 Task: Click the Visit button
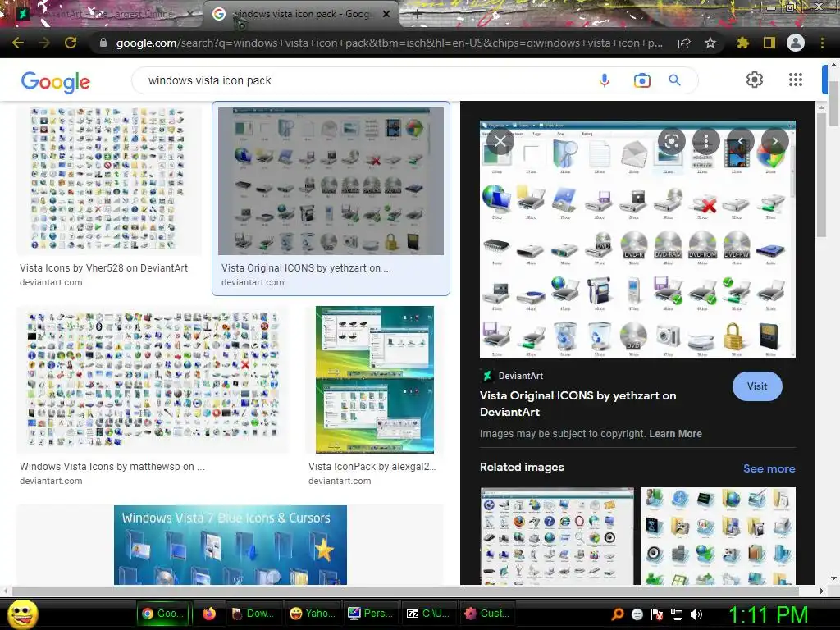coord(757,386)
